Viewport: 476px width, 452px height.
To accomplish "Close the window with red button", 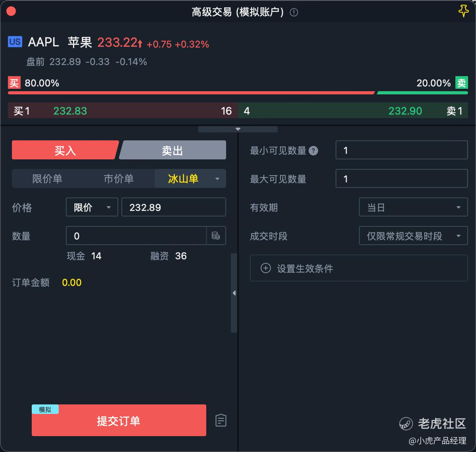I will point(11,11).
